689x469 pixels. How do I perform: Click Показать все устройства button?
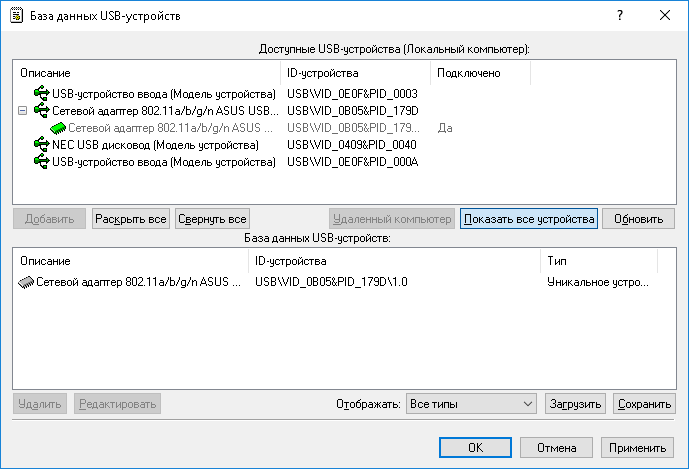[x=529, y=219]
